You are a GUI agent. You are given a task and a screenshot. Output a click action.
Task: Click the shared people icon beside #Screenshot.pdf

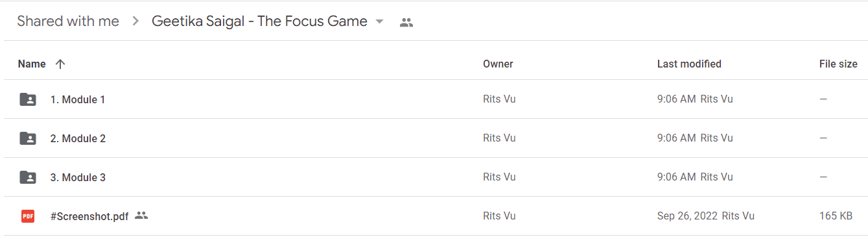(141, 216)
